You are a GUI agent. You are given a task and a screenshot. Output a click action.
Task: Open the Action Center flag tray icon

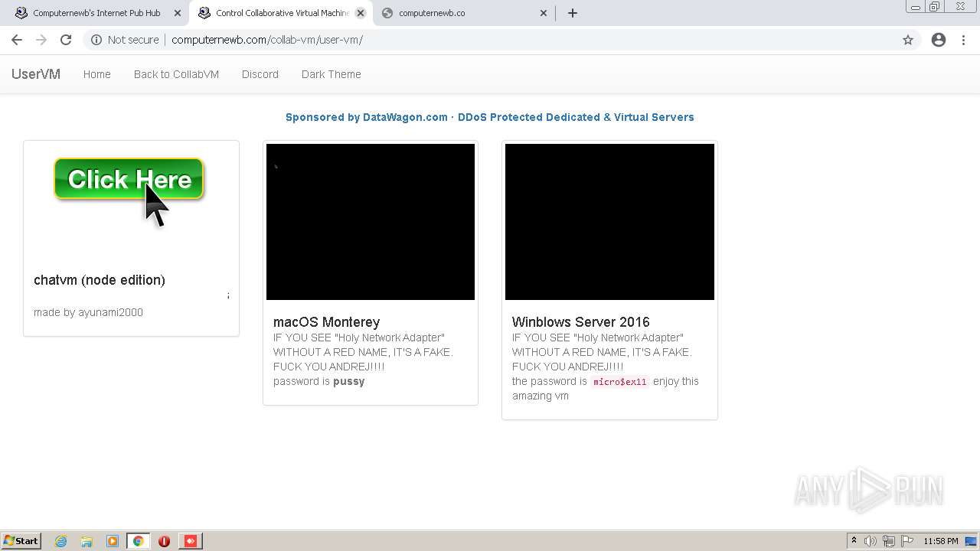pos(907,541)
